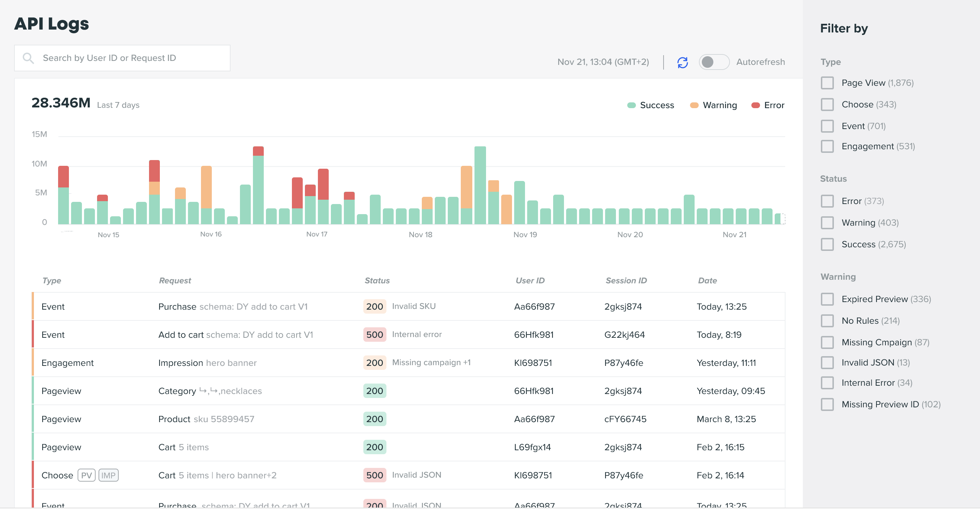Viewport: 980px width, 509px height.
Task: Click the 500 status badge for Internal error
Action: pyautogui.click(x=374, y=335)
